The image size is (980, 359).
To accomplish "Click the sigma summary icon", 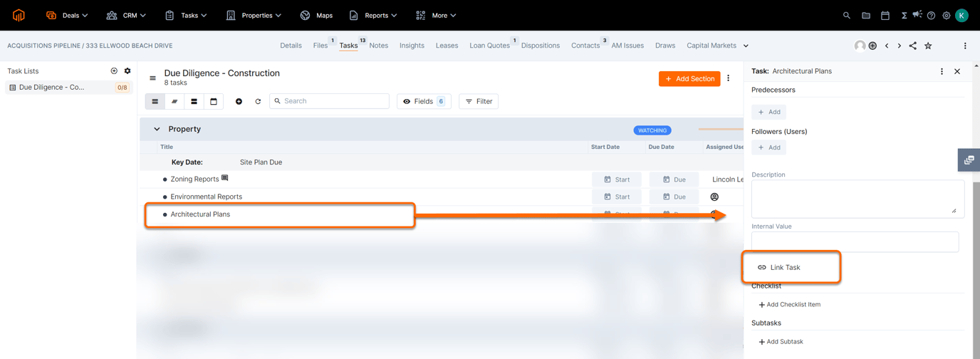I will (x=904, y=15).
